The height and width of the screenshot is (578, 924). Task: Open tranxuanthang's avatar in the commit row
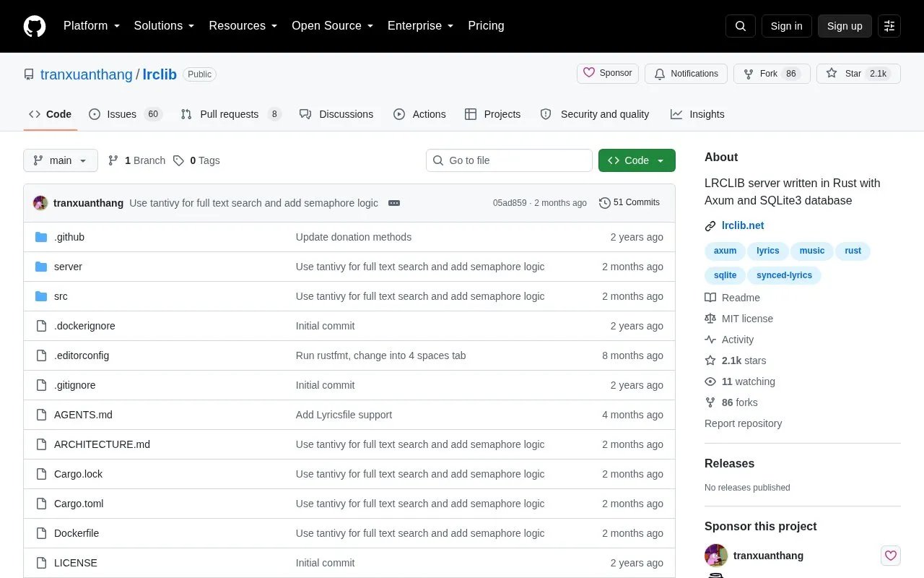point(40,203)
